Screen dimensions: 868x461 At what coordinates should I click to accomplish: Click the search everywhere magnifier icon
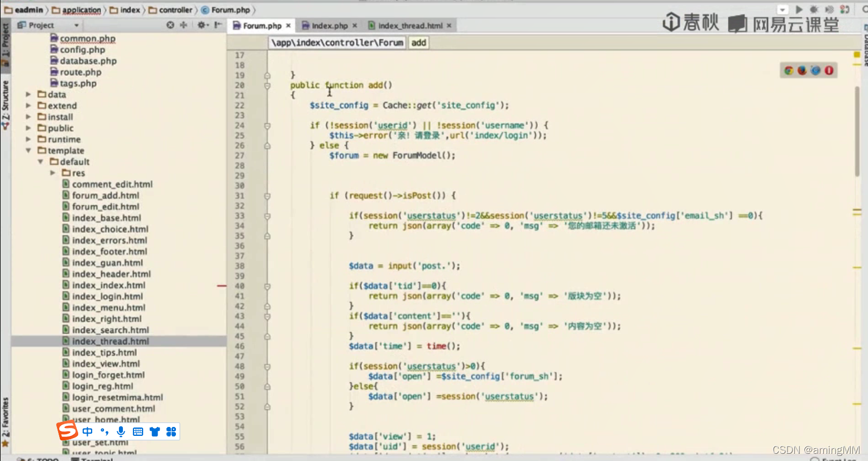[864, 9]
